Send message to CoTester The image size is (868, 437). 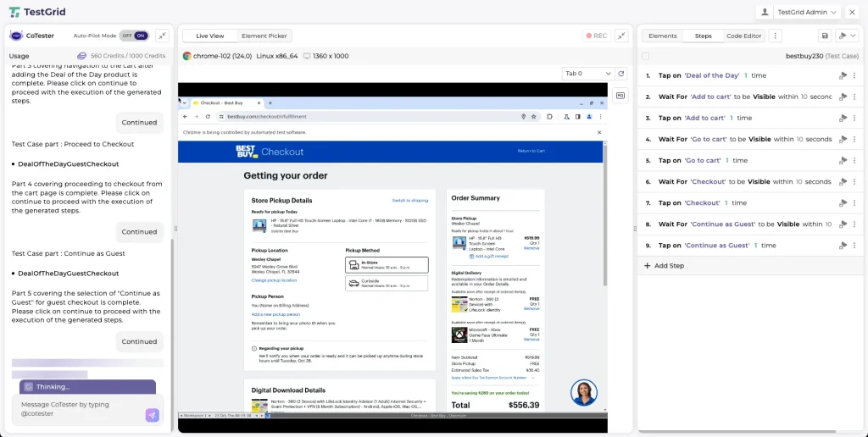tap(153, 416)
